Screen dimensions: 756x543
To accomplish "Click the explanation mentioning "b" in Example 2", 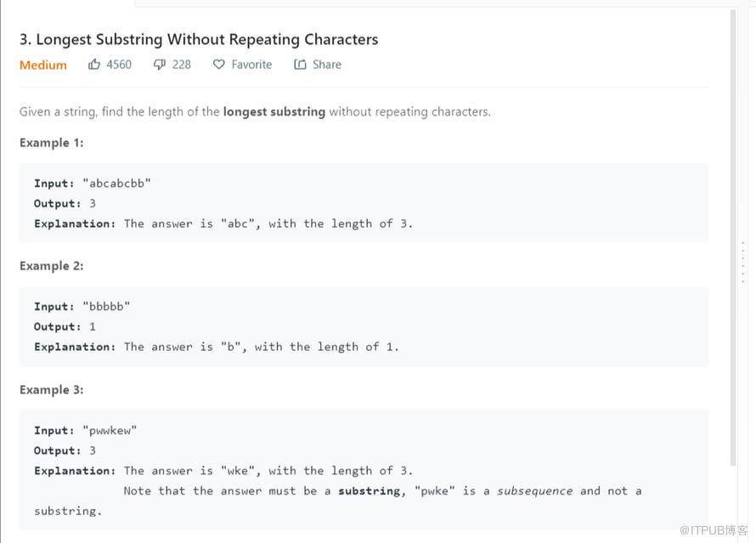I will 217,347.
